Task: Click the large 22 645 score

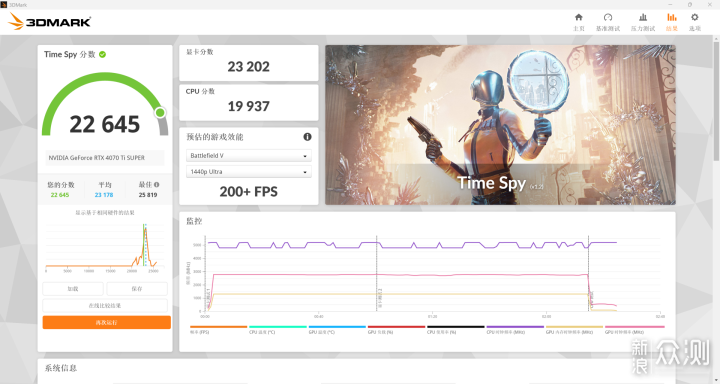Action: tap(105, 124)
